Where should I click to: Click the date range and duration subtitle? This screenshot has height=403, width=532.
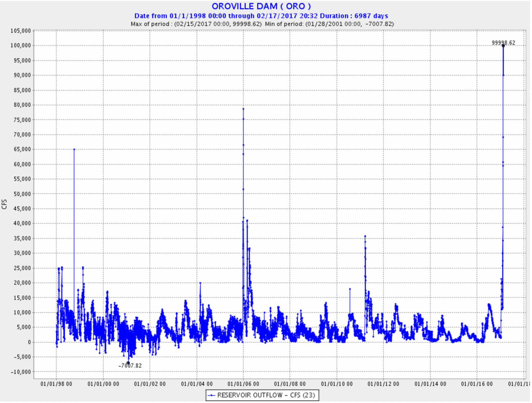pyautogui.click(x=261, y=16)
